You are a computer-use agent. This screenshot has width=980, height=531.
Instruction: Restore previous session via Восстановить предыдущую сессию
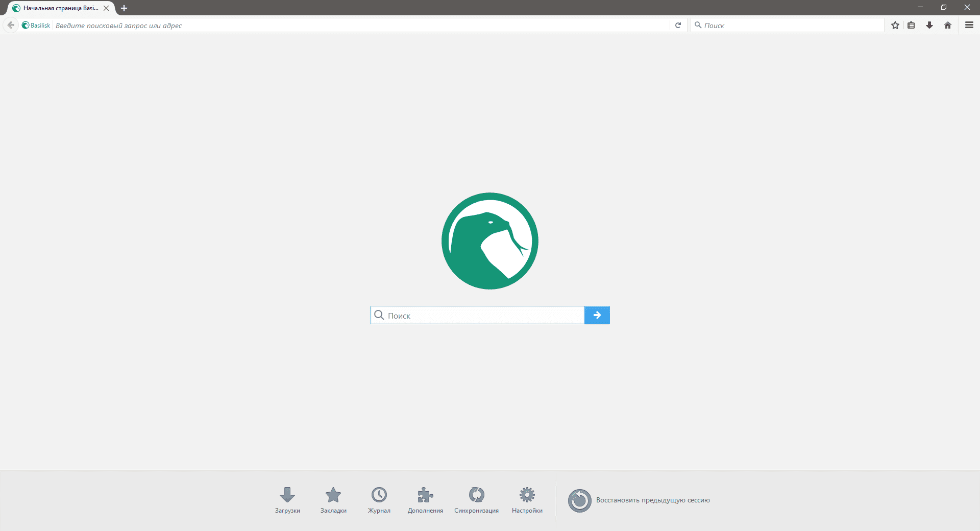(x=639, y=500)
